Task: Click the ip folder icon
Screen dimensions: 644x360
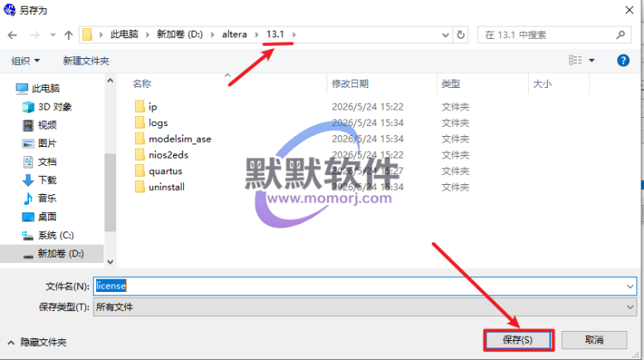Action: [x=139, y=107]
